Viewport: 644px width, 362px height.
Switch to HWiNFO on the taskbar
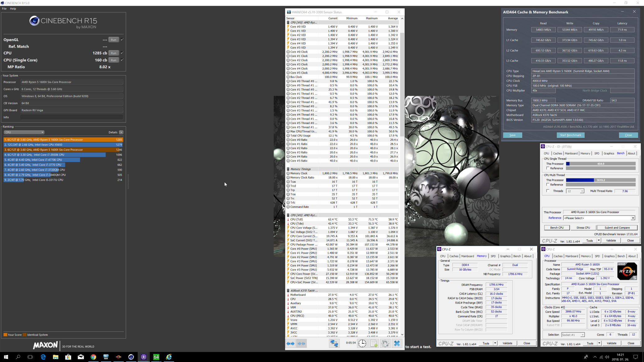(106, 357)
